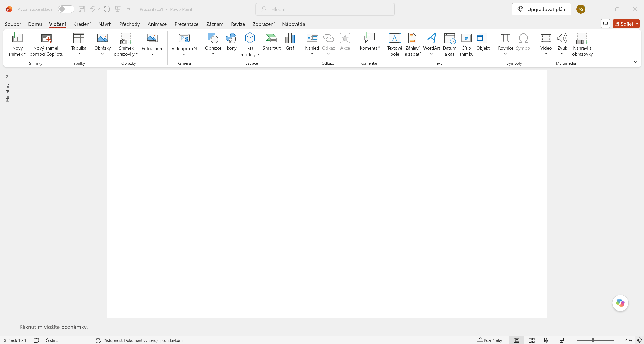The height and width of the screenshot is (344, 644).
Task: Expand the Miniatury thumbnails pane
Action: pos(7,76)
